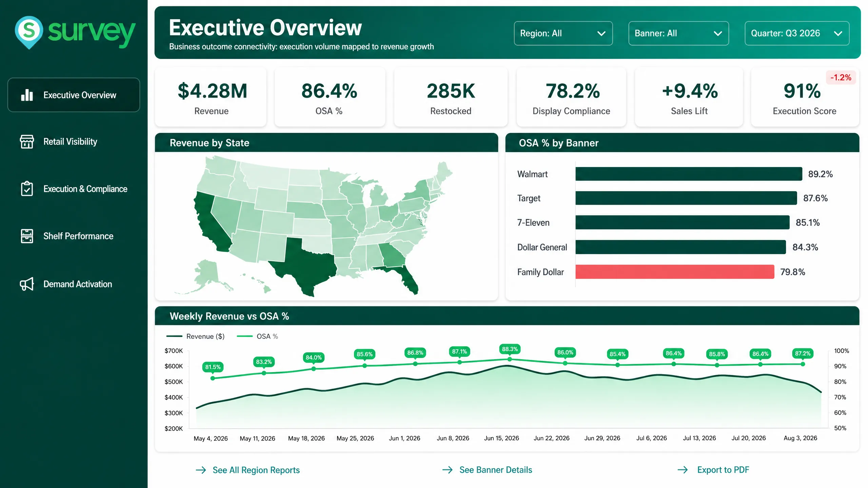Click the Executive Overview bar chart icon
The height and width of the screenshot is (488, 868).
(x=27, y=95)
